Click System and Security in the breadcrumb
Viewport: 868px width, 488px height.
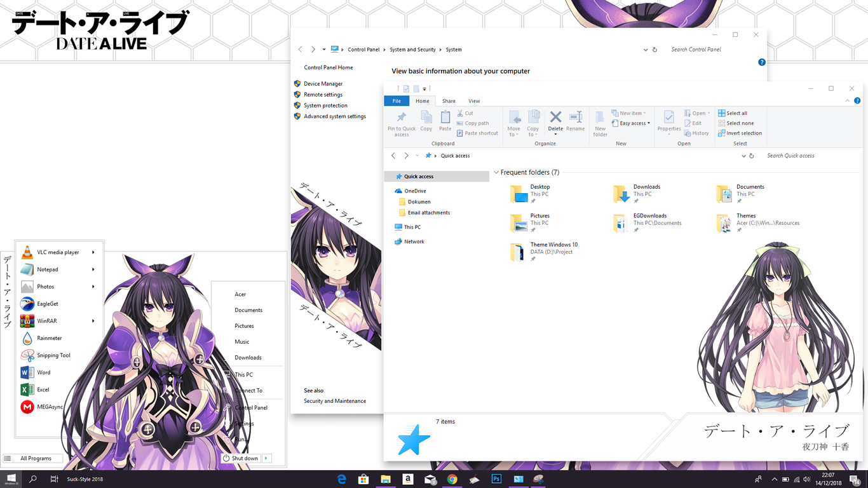413,50
